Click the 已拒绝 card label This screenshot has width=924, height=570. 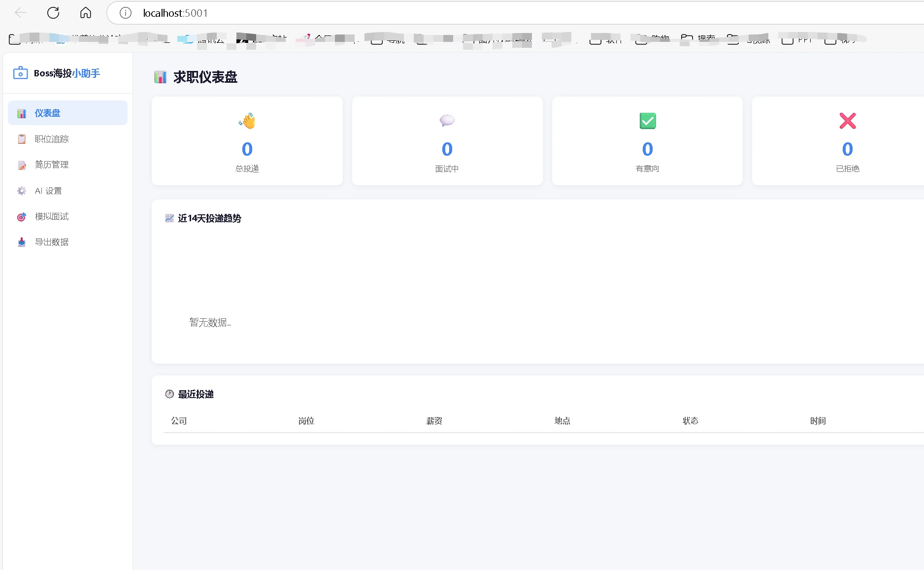(848, 168)
